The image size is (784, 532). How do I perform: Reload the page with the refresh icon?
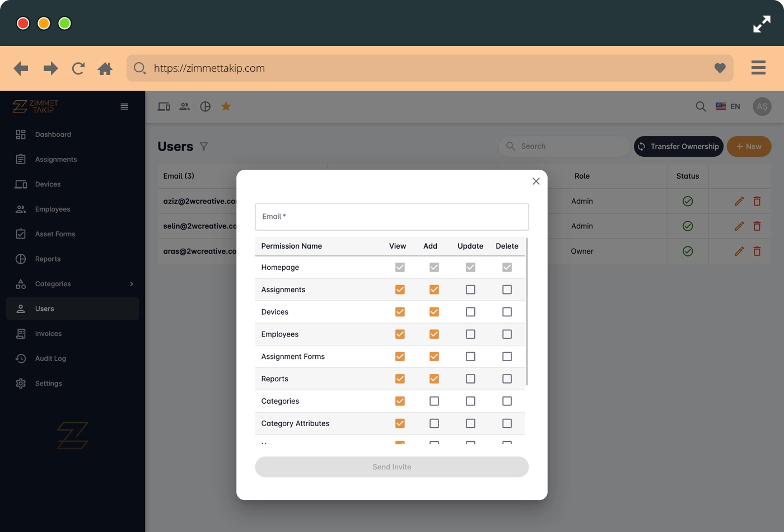pyautogui.click(x=78, y=68)
